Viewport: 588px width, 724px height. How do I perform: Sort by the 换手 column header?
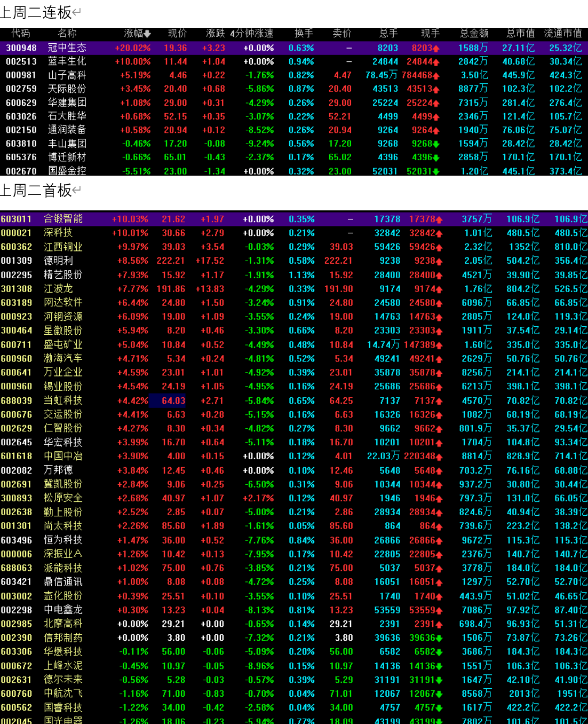coord(304,33)
